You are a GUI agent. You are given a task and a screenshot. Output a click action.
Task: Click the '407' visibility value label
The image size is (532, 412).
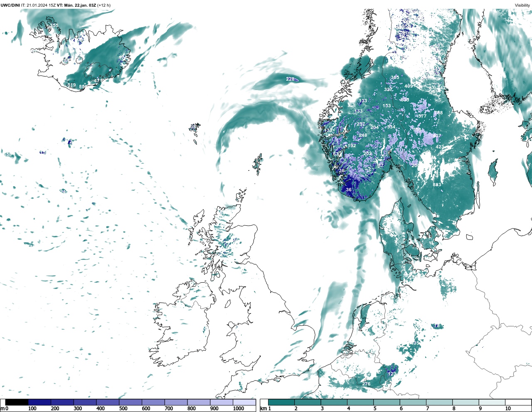click(436, 136)
